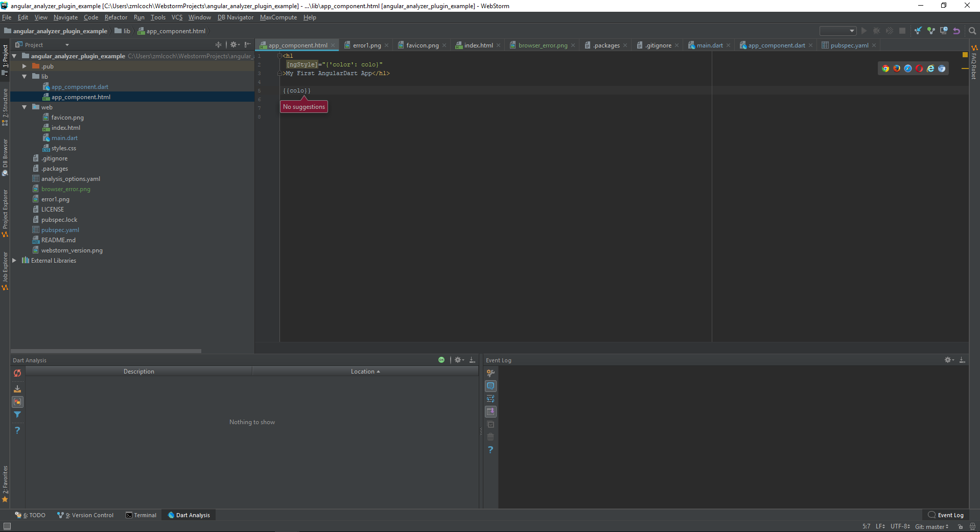The width and height of the screenshot is (980, 532).
Task: Open the 6: TODO tool window
Action: (30, 515)
